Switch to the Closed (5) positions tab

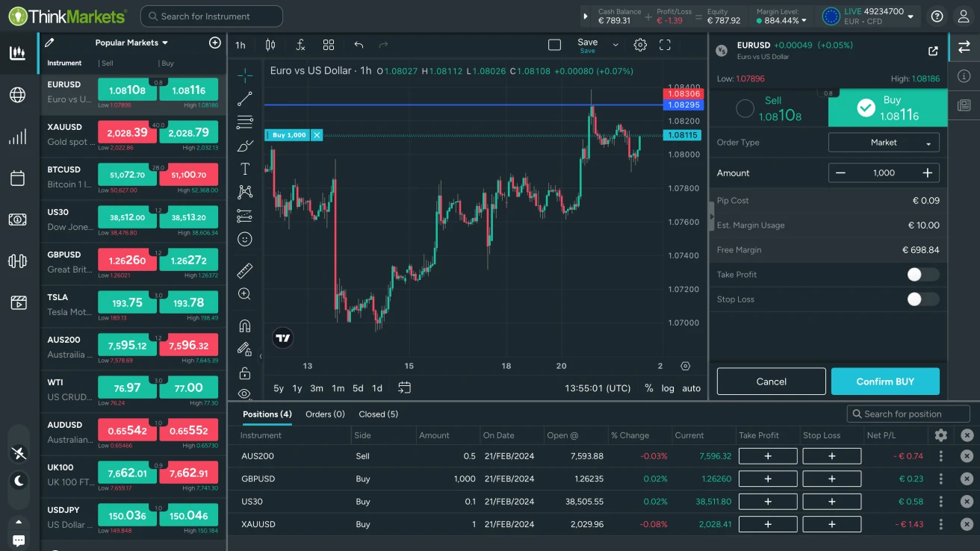click(378, 414)
